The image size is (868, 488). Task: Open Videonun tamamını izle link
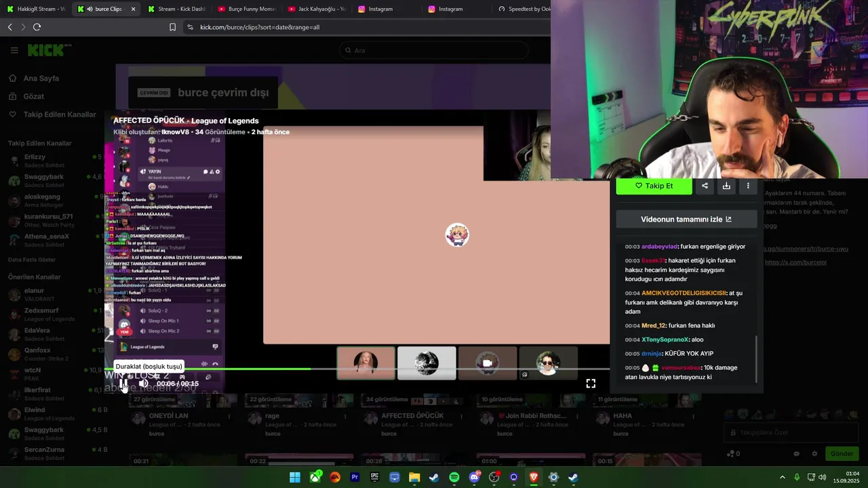tap(686, 219)
